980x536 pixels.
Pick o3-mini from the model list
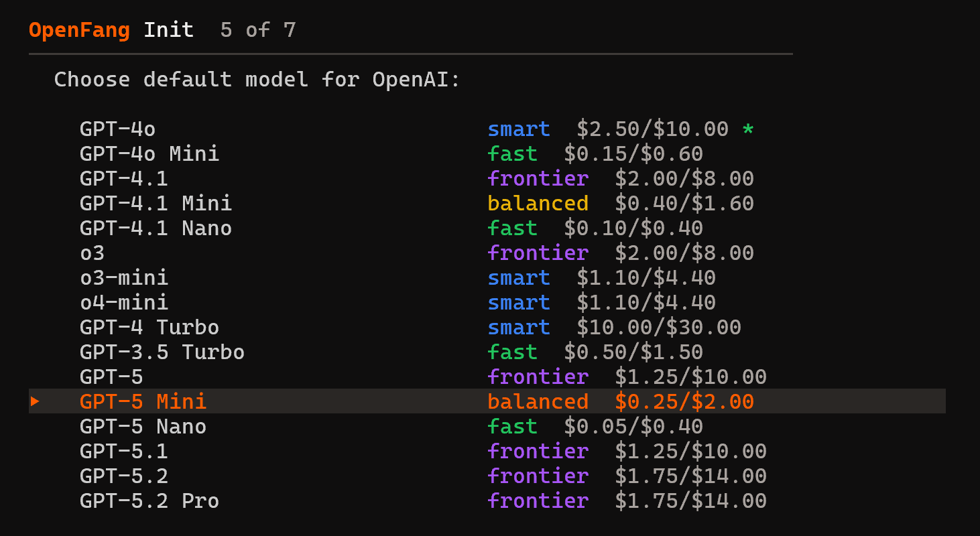coord(123,277)
